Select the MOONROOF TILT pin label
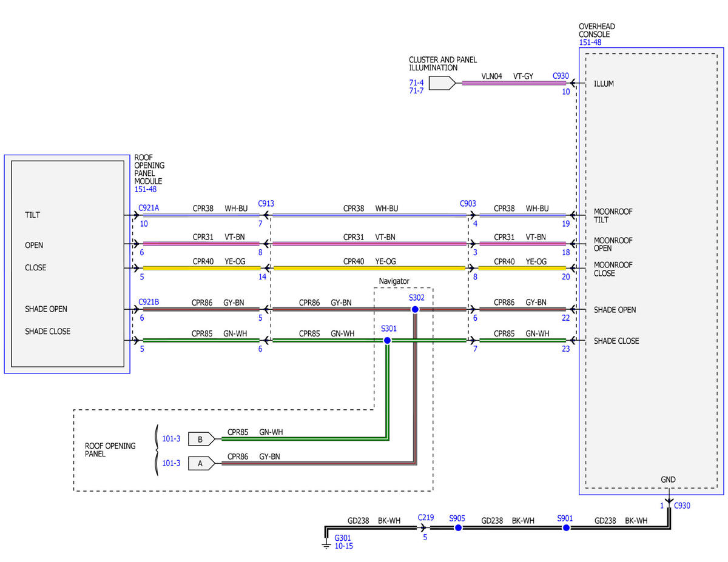Screen dimensions: 728x562 pyautogui.click(x=613, y=216)
